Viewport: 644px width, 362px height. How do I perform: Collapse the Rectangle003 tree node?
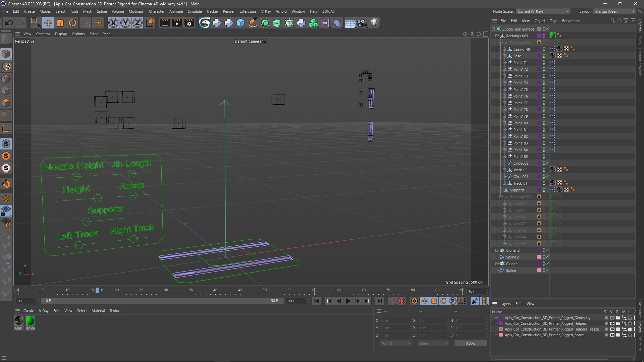[497, 36]
